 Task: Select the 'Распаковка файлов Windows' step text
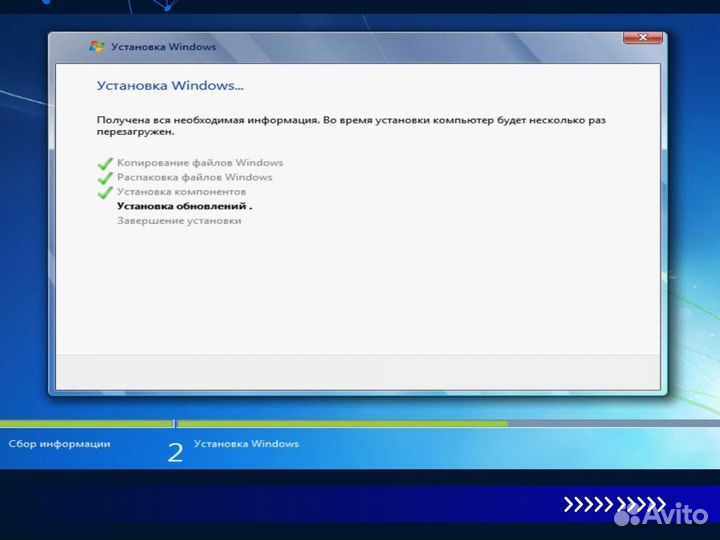pyautogui.click(x=194, y=177)
